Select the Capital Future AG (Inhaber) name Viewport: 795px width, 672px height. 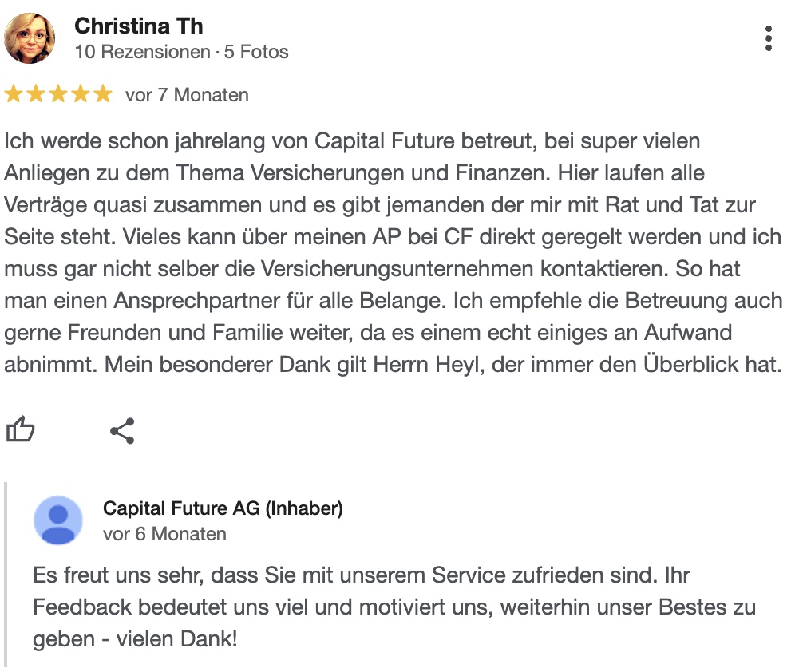[223, 508]
